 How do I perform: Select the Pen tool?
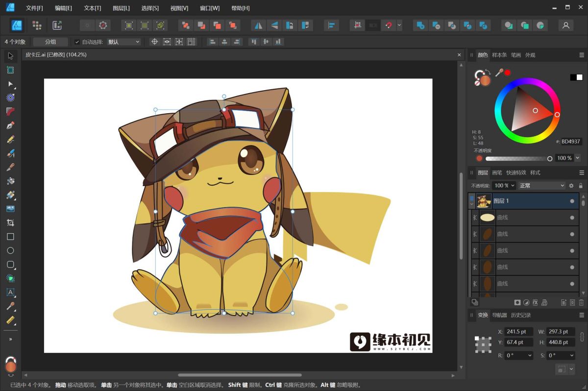[10, 125]
